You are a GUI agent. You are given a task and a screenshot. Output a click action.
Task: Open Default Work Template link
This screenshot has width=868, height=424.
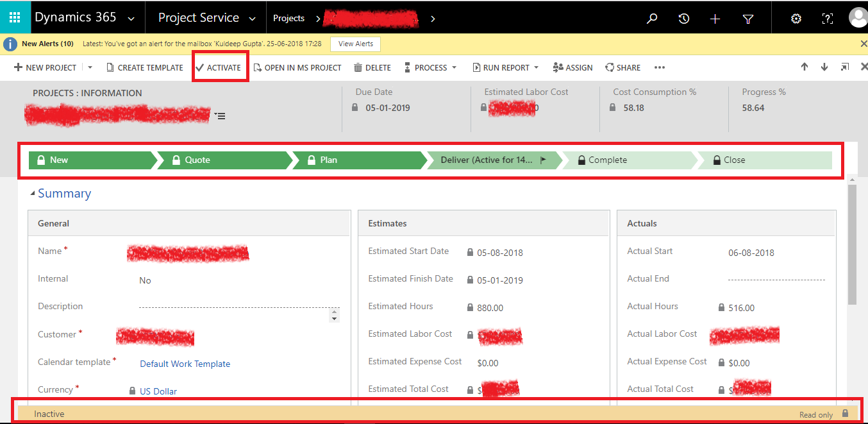pos(185,364)
